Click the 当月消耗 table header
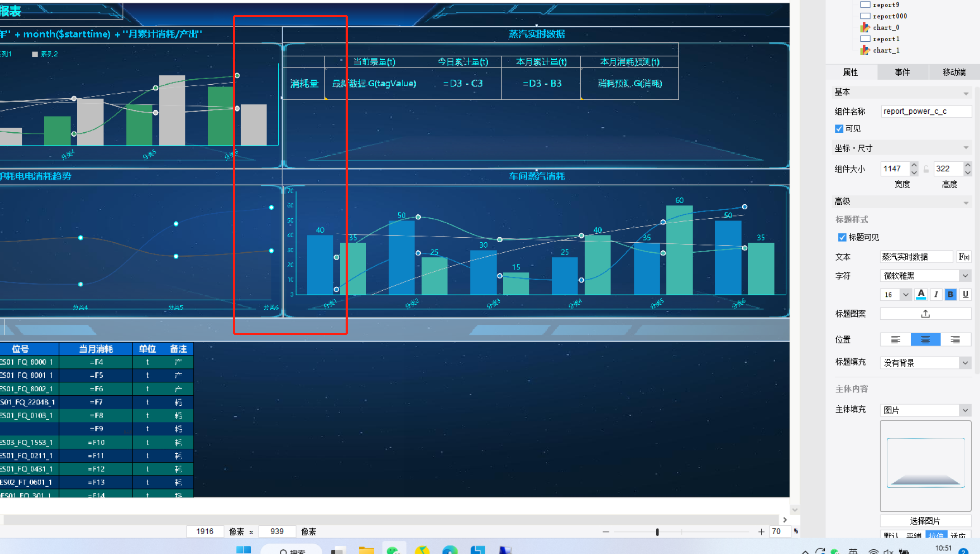Screen dimensions: 980x554 click(x=96, y=349)
